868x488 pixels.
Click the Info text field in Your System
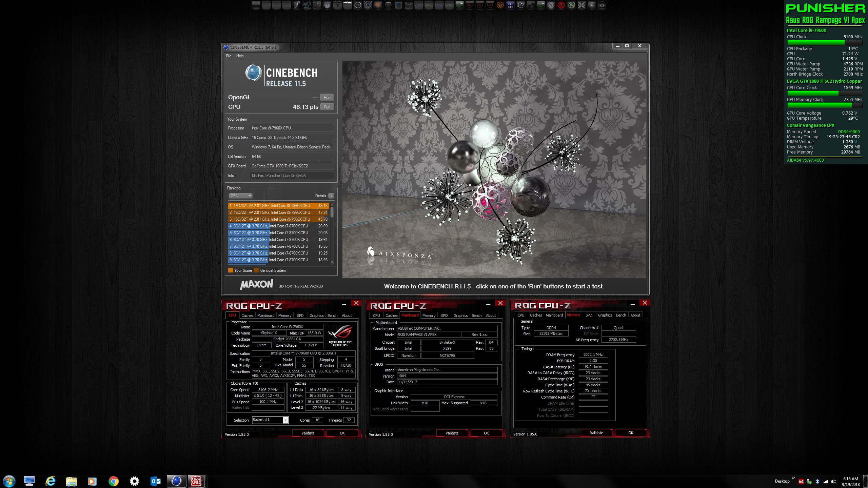click(x=292, y=176)
